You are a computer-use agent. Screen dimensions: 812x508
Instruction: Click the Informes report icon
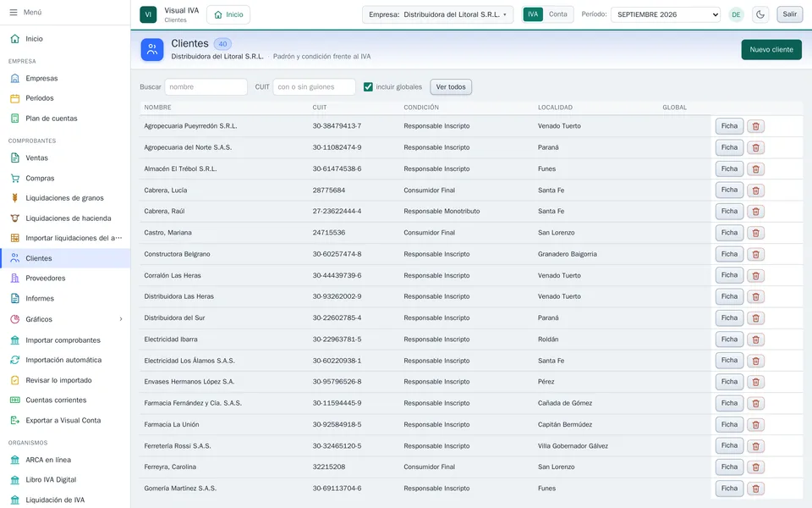tap(15, 299)
